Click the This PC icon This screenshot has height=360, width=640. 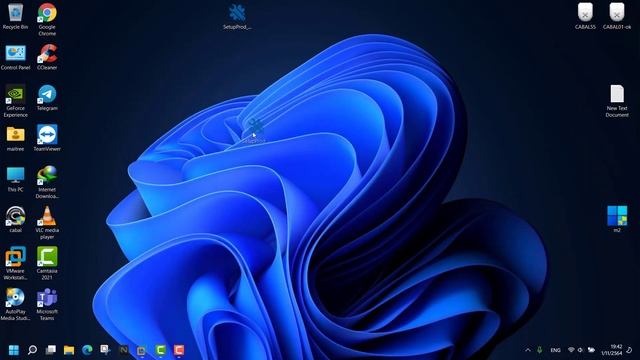(16, 179)
